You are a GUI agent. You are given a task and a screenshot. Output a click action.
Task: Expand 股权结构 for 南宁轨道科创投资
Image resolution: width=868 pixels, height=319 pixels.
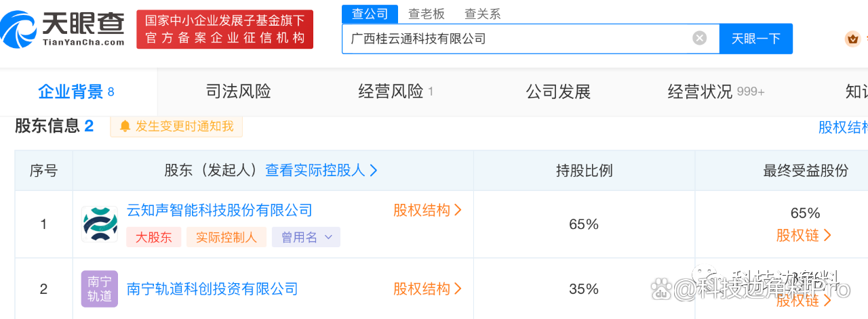pos(428,289)
